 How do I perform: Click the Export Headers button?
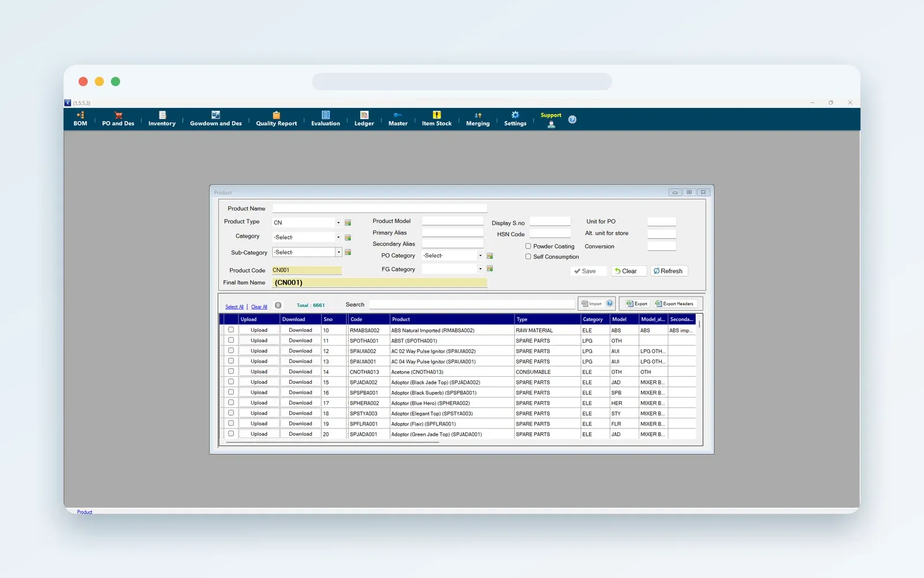point(675,303)
